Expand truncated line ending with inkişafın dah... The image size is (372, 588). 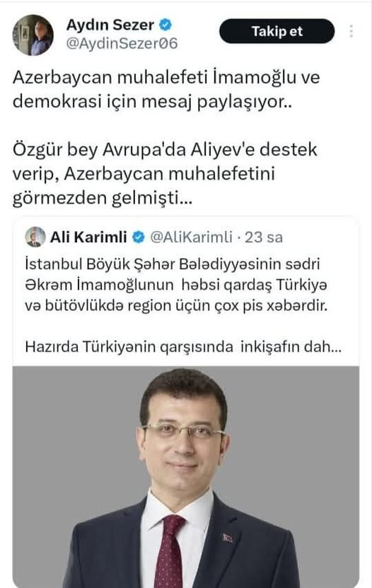(183, 346)
